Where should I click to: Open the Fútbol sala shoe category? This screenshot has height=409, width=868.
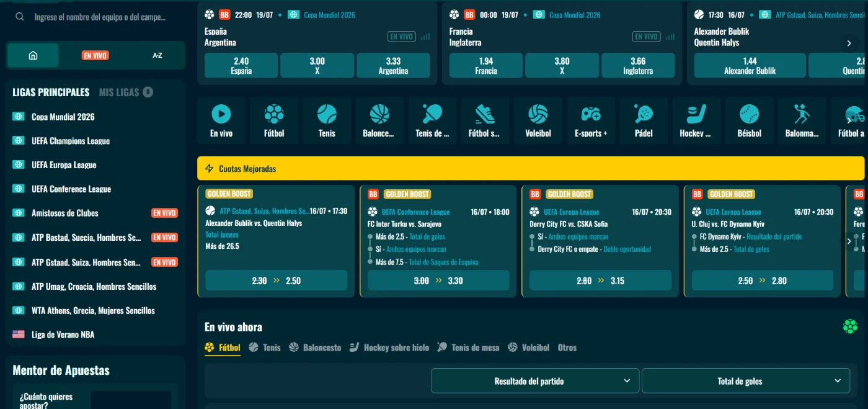click(x=485, y=120)
